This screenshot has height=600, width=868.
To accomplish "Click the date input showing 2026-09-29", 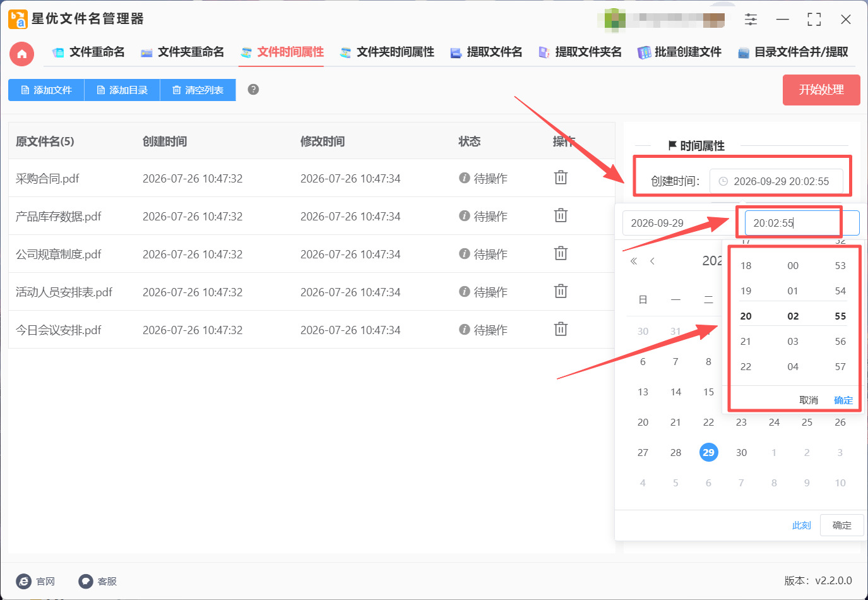I will pos(679,223).
